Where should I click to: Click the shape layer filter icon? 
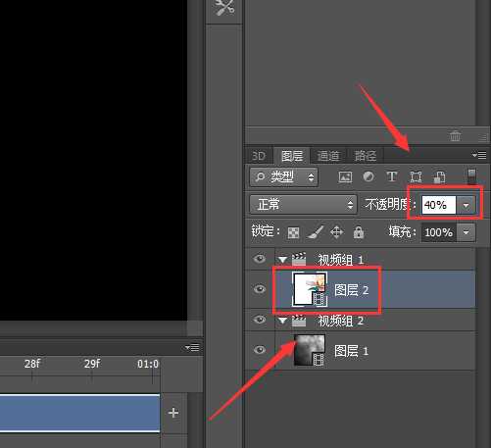416,177
